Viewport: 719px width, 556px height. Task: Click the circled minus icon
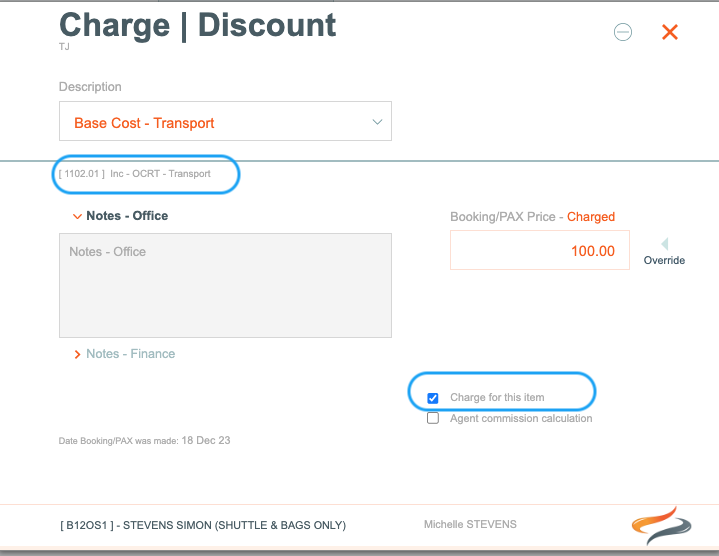[623, 32]
